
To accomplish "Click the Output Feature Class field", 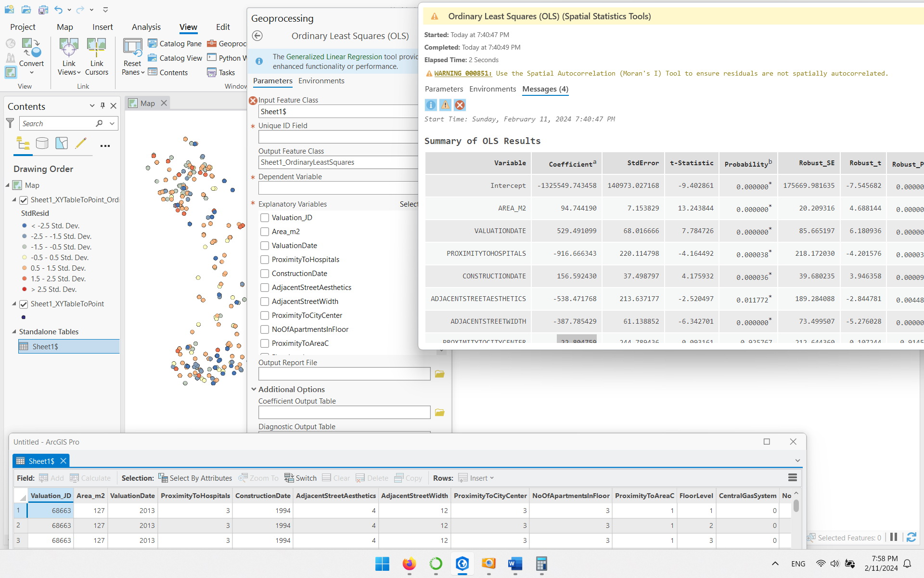I will [x=338, y=162].
